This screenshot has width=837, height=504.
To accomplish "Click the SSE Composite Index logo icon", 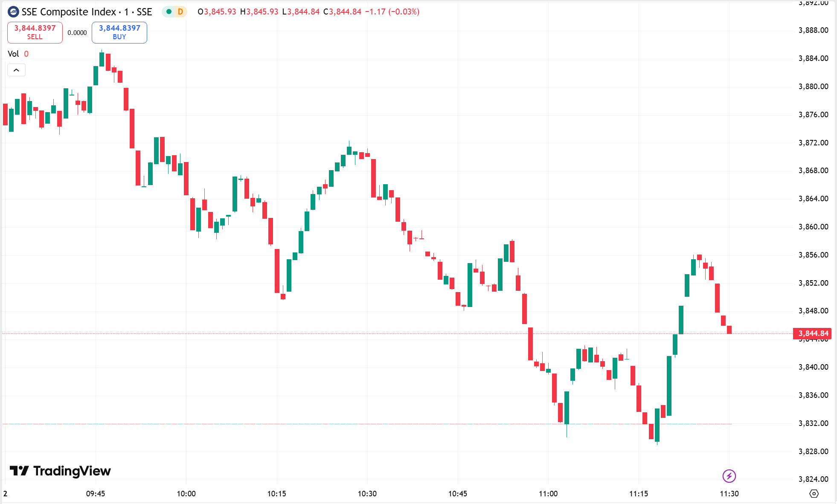I will pyautogui.click(x=13, y=12).
